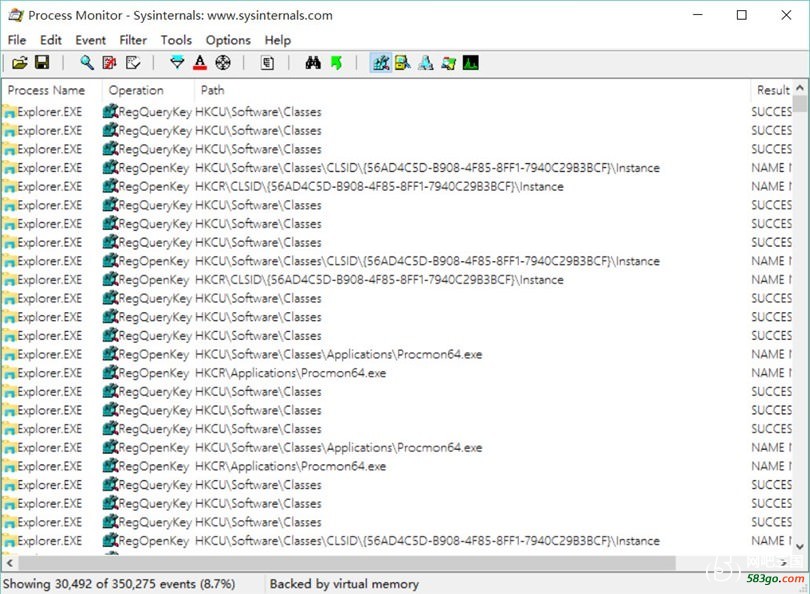Viewport: 810px width, 594px height.
Task: Save events using the floppy disk icon
Action: click(x=42, y=62)
